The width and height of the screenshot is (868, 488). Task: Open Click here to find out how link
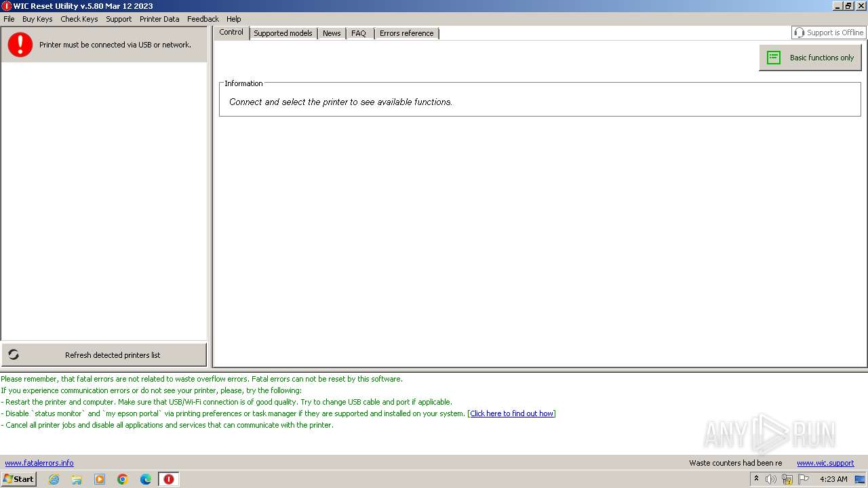(512, 413)
